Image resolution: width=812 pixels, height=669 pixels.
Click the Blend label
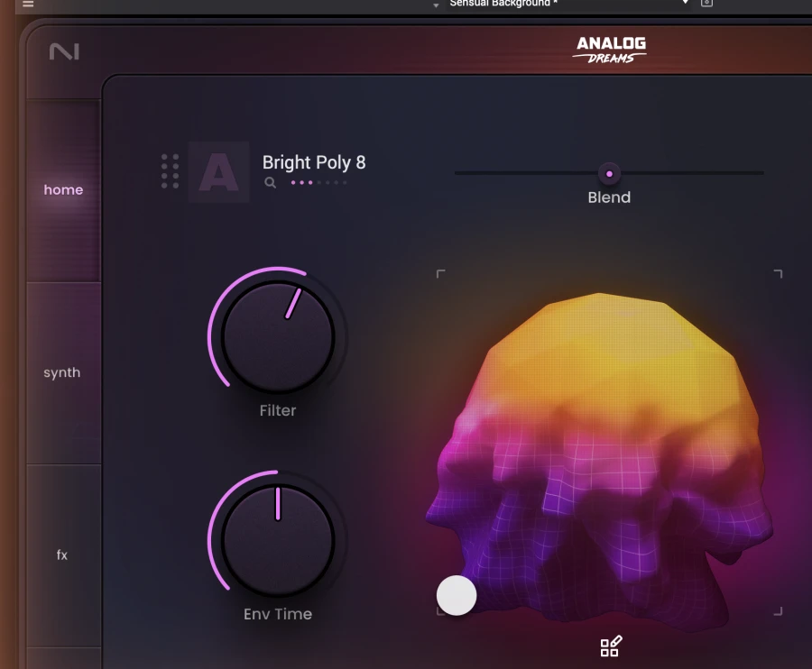pos(609,197)
